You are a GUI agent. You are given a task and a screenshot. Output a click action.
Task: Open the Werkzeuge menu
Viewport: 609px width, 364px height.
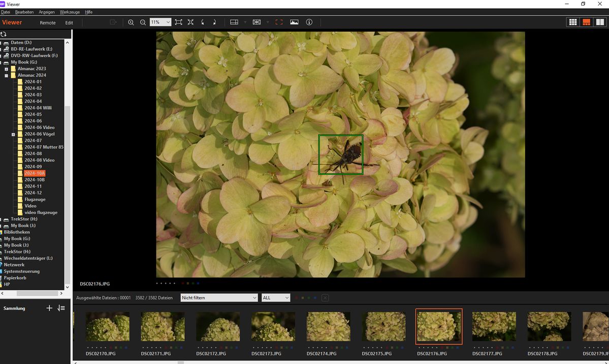pyautogui.click(x=70, y=12)
